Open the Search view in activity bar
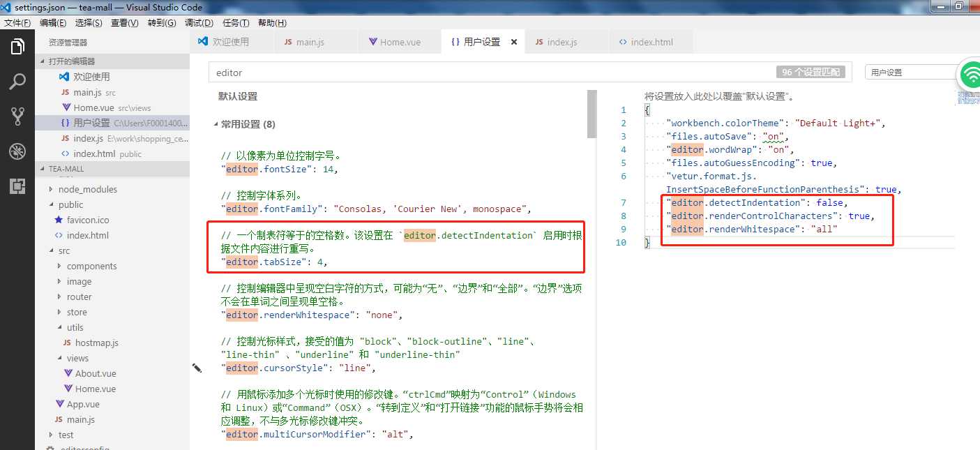 (17, 82)
